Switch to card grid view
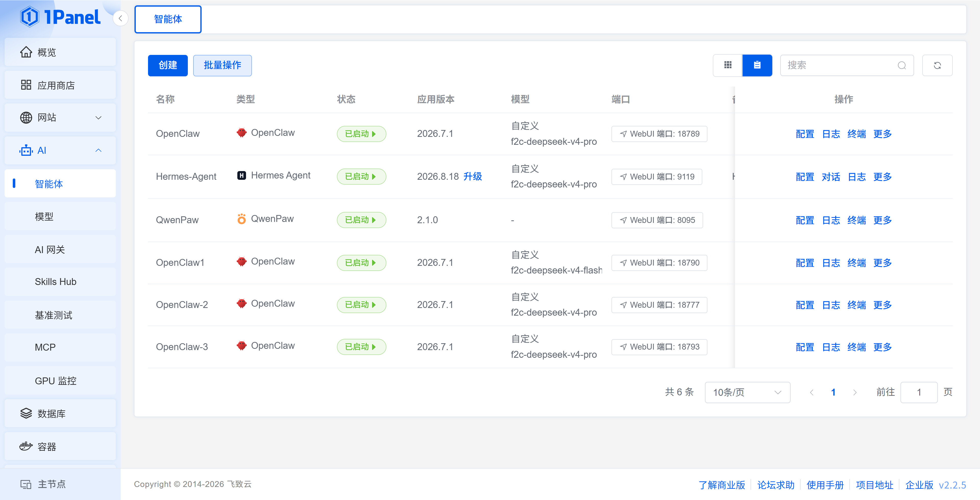 [x=727, y=65]
